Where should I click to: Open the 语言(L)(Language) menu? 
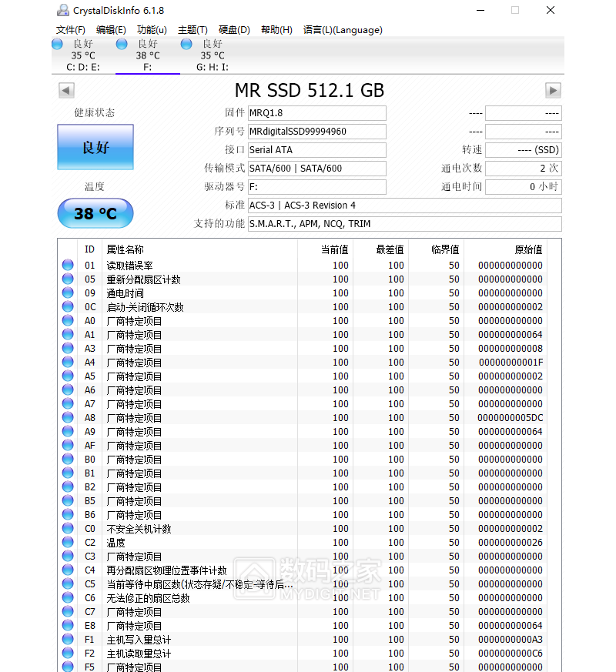(343, 30)
